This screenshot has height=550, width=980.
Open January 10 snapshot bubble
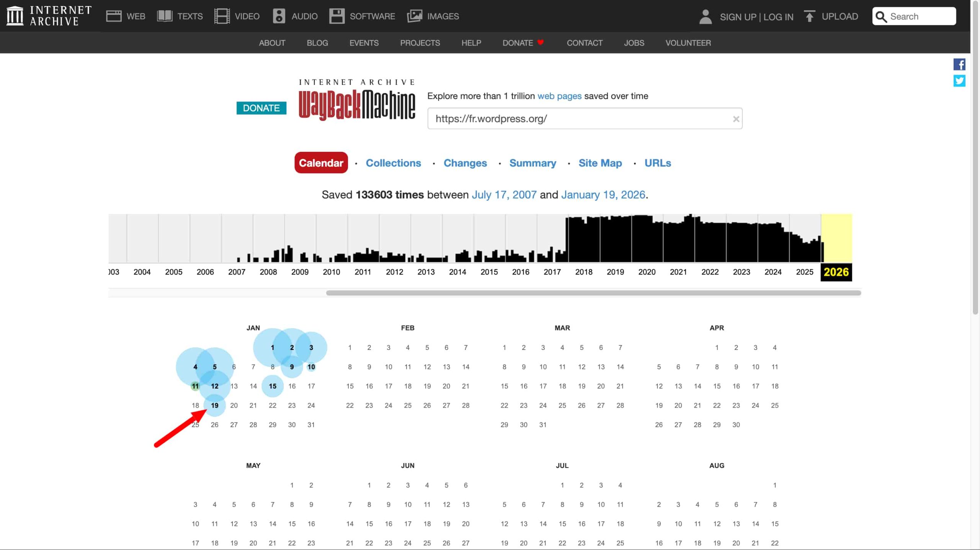pyautogui.click(x=311, y=367)
